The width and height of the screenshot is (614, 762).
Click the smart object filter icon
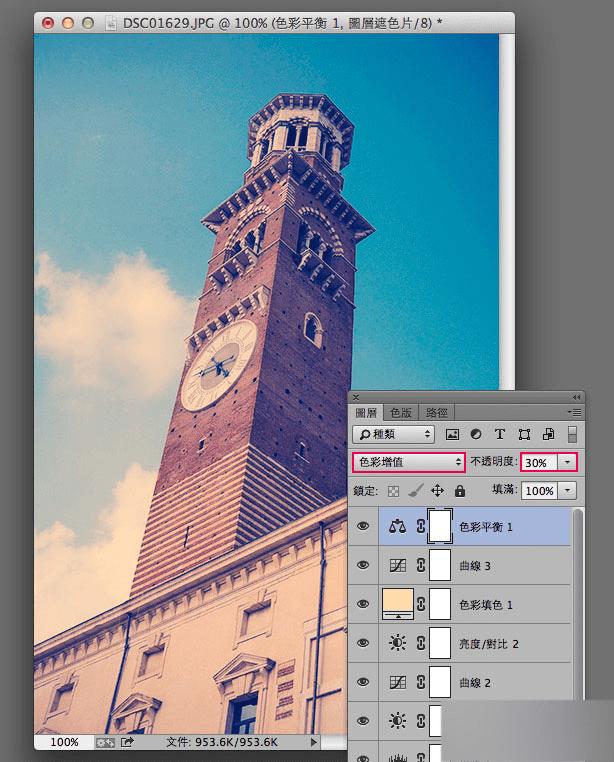coord(548,434)
